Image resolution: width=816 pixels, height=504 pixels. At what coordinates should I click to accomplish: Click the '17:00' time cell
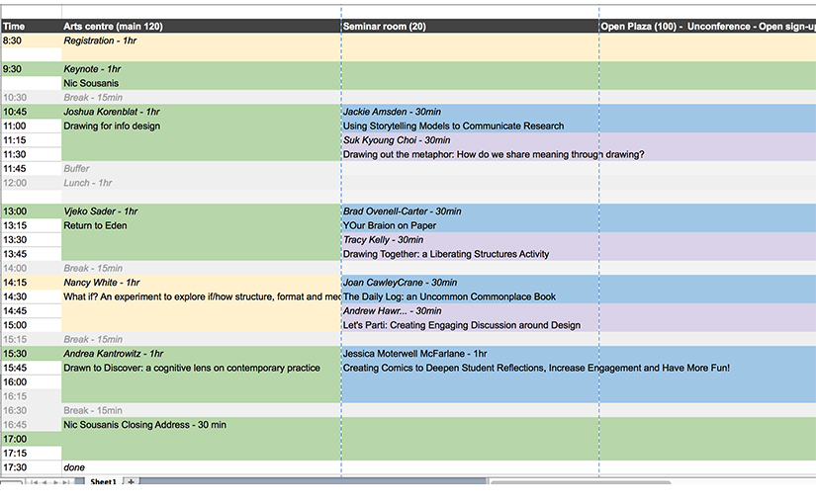pos(32,439)
